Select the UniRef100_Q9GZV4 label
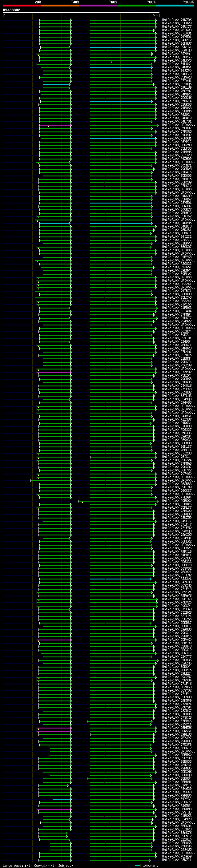Viewport: 197px width, 868px height. pyautogui.click(x=177, y=460)
